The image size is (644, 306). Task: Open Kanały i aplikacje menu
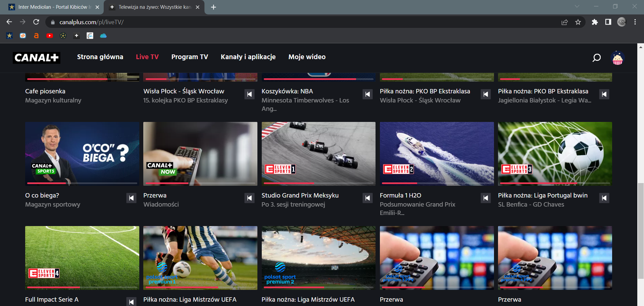[248, 57]
